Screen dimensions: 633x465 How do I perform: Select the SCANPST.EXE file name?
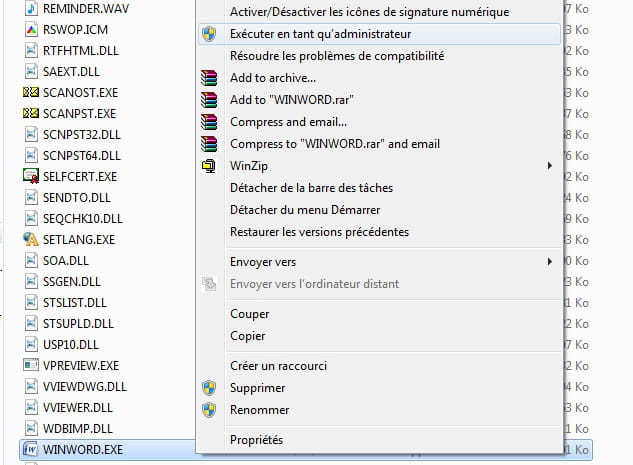79,113
